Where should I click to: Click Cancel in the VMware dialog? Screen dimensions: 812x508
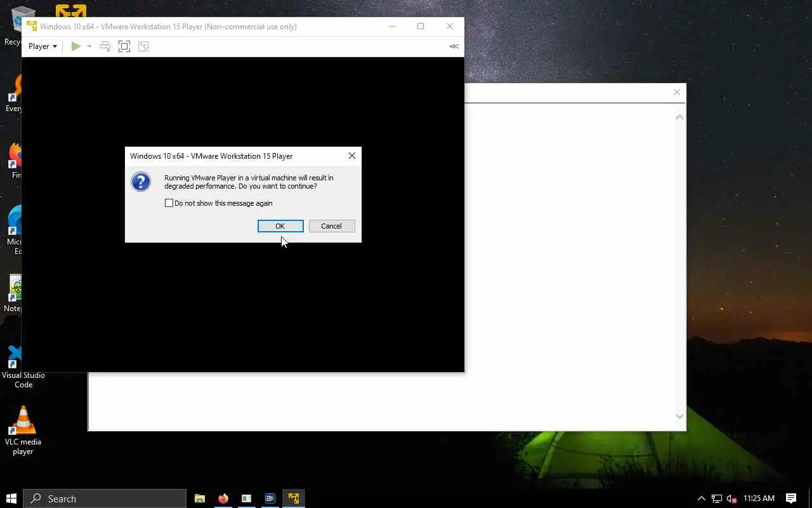click(331, 226)
